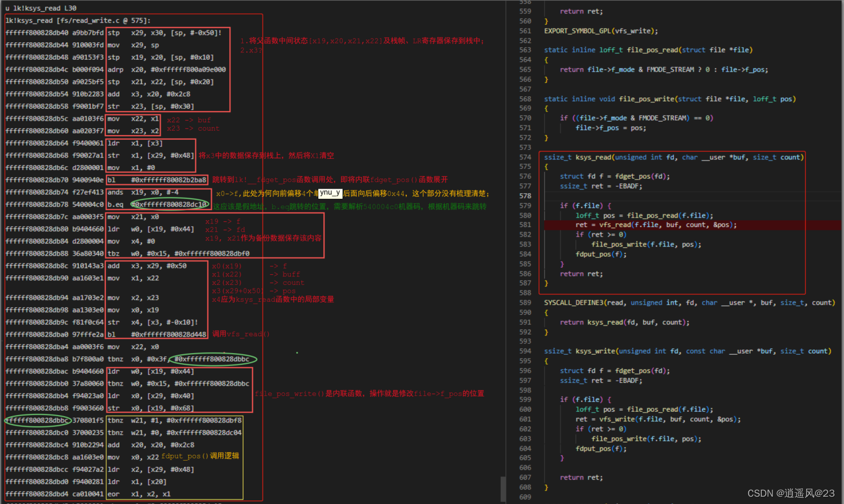Click line number 589 in editor gutter
844x504 pixels.
[525, 303]
